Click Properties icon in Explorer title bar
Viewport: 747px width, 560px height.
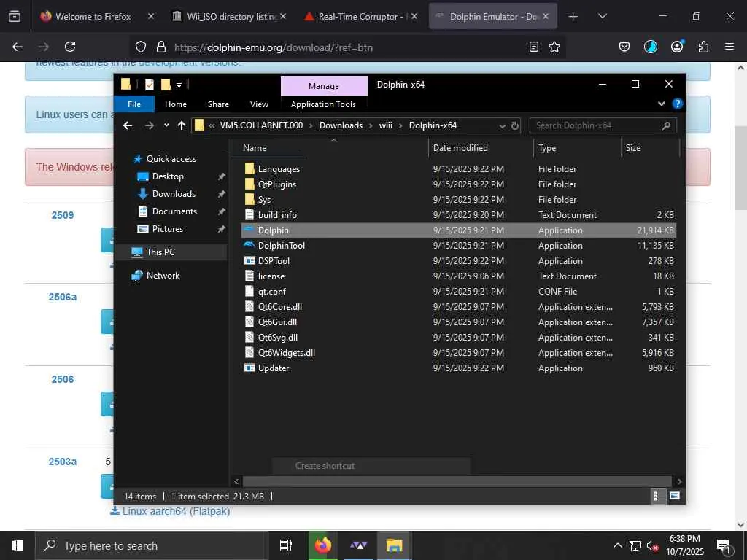149,85
